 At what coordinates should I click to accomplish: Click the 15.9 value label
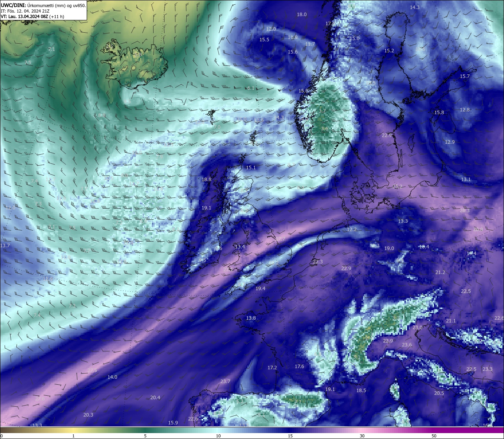(173, 423)
